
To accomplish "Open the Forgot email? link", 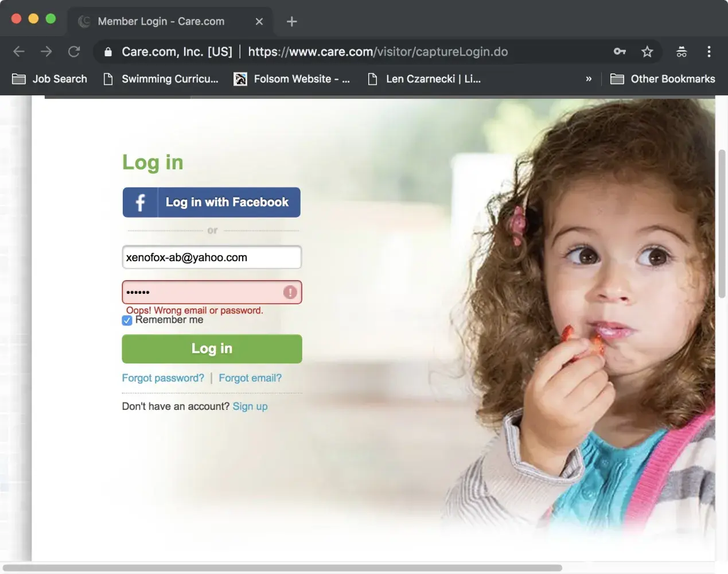I will pos(250,378).
